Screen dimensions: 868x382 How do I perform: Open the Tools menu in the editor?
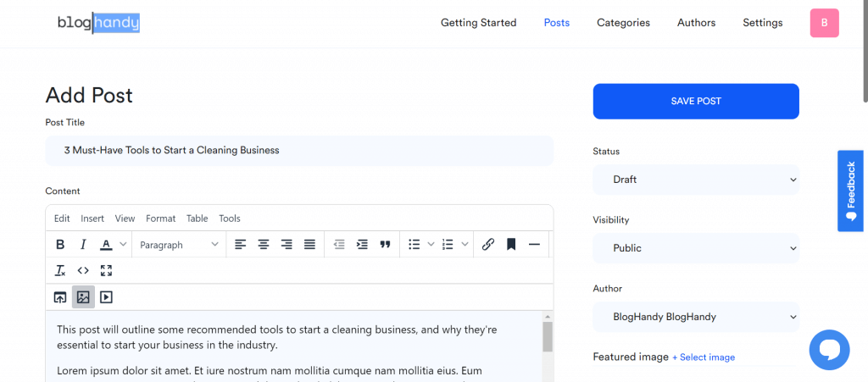(x=230, y=219)
